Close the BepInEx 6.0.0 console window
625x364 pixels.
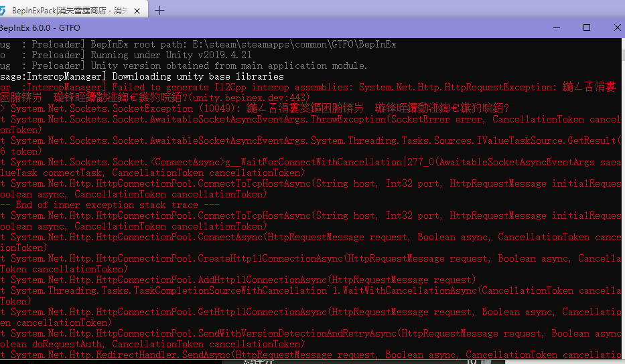(x=617, y=28)
